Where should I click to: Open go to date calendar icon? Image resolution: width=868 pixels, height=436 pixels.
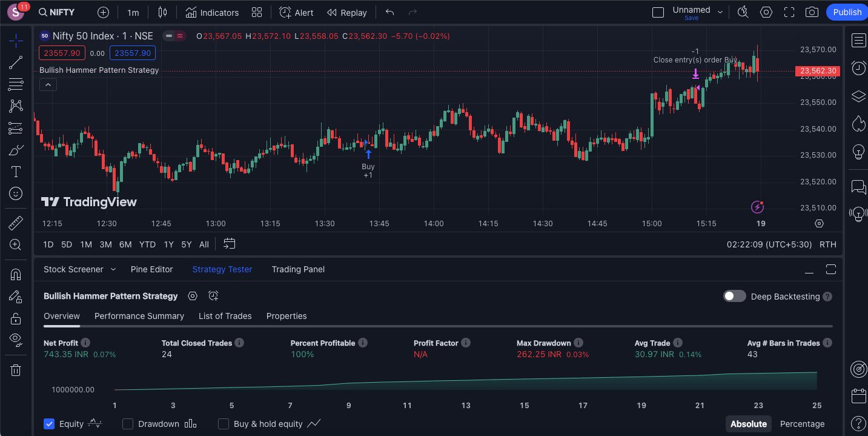click(x=229, y=244)
